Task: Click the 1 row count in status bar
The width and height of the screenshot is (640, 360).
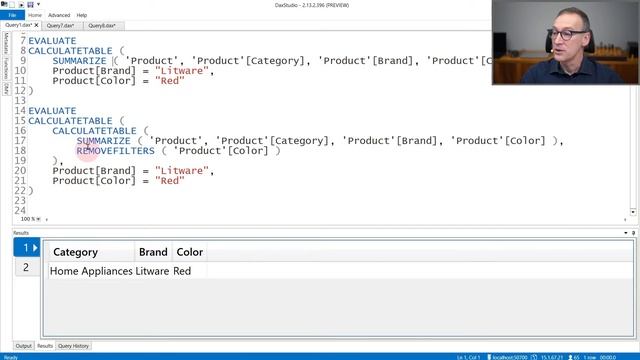Action: coord(589,357)
